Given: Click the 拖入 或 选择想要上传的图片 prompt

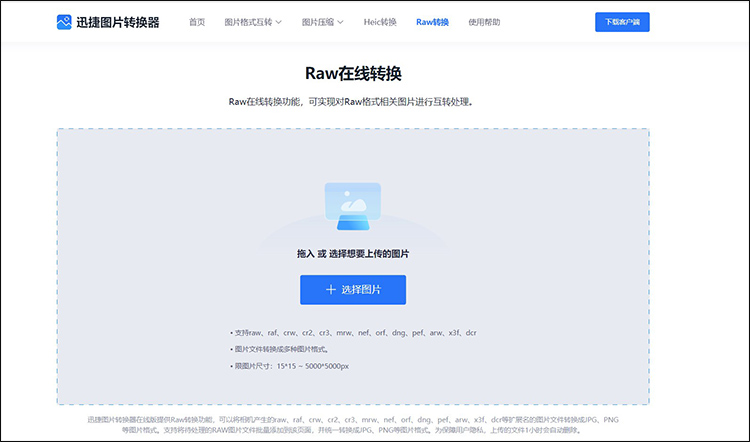Looking at the screenshot, I should click(x=352, y=254).
